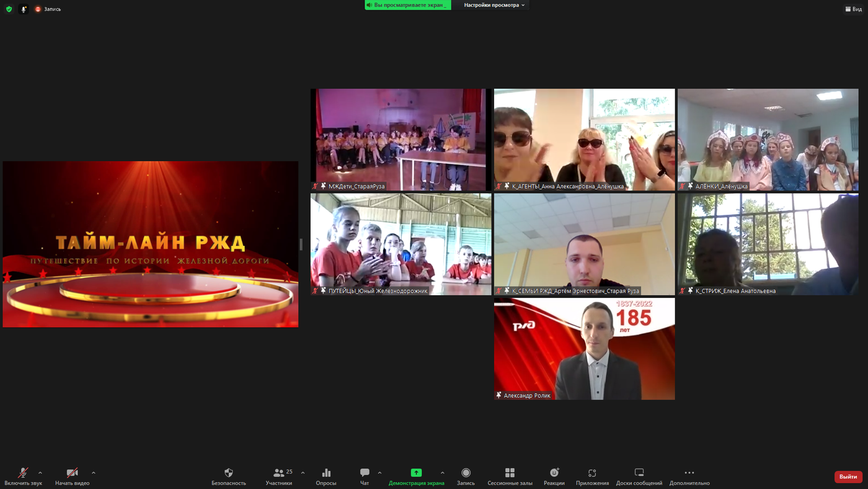Open Polls (Опросы) chart icon
The image size is (868, 489).
click(x=326, y=473)
